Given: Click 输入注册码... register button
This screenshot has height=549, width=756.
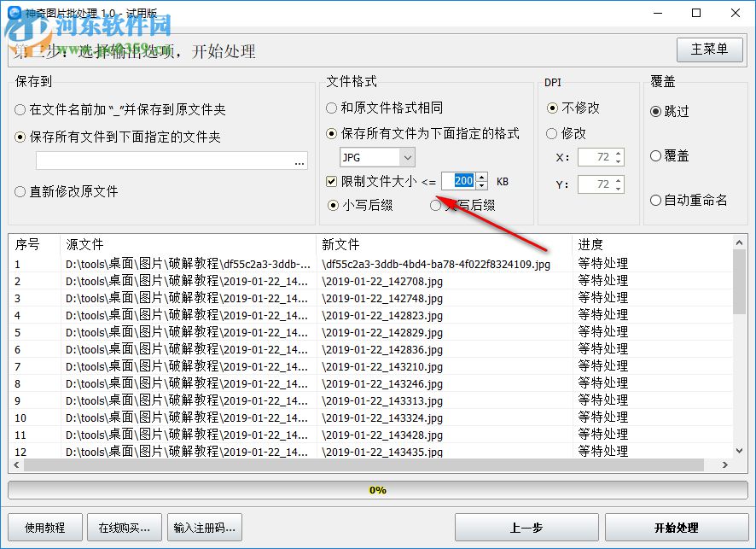Looking at the screenshot, I should 205,528.
